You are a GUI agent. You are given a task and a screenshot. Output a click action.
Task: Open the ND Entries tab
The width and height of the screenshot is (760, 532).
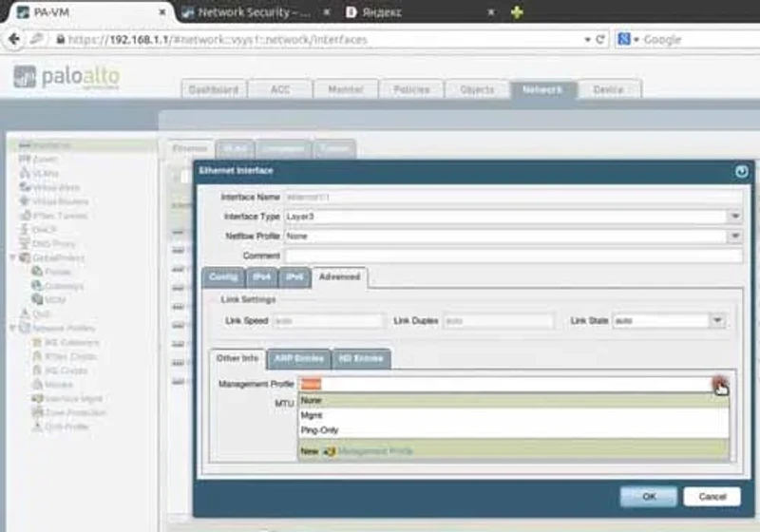(x=361, y=358)
